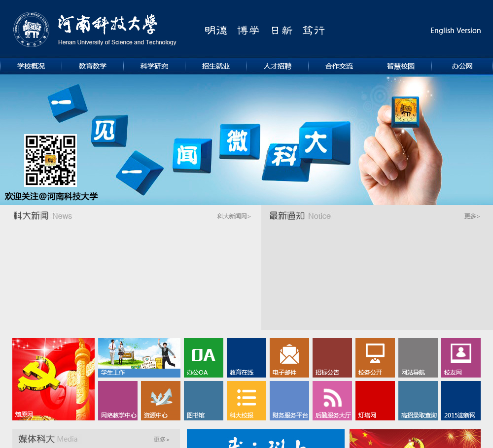Open the 电子邮件 envelope tile
The height and width of the screenshot is (448, 493).
(x=289, y=358)
